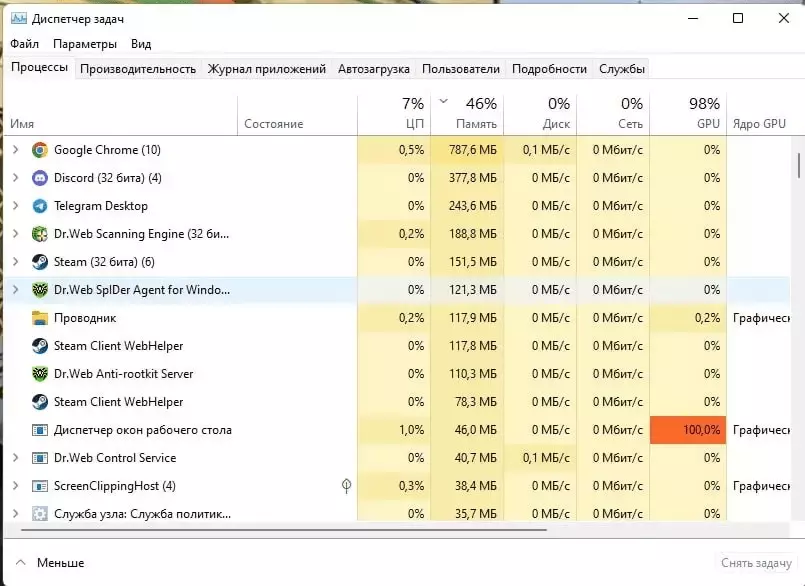Expand the Dr.Web Scanning Engine entry
Screen dimensions: 805x586
[15, 234]
